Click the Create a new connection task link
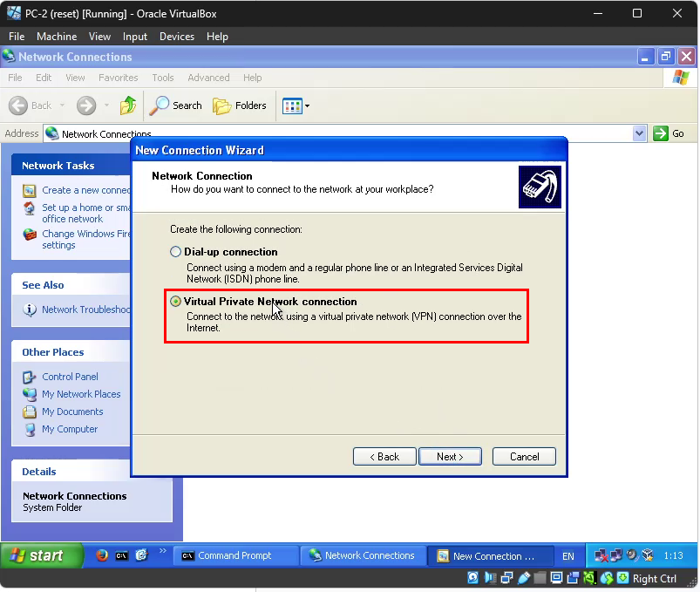 click(86, 190)
